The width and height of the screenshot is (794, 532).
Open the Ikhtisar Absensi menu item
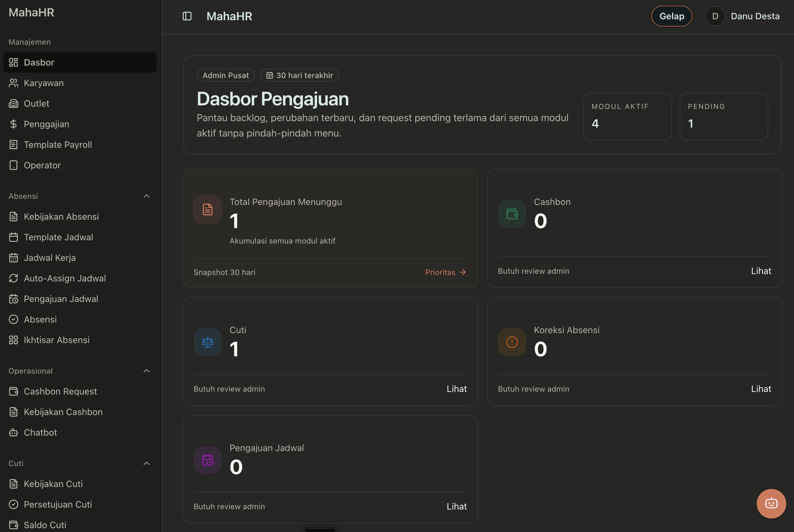[x=80, y=340]
